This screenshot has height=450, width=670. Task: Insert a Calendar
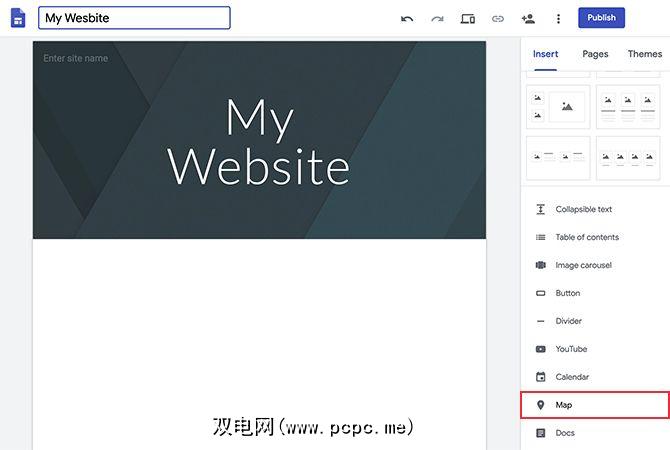coord(595,377)
